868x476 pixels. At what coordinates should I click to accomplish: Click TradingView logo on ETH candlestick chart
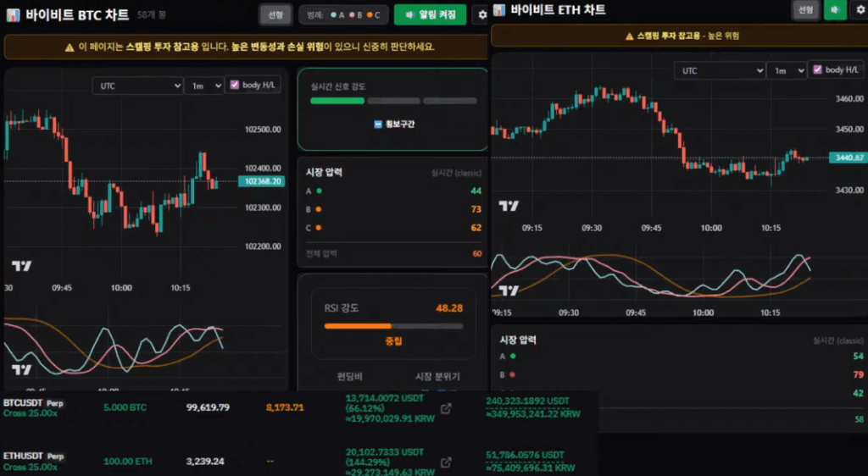pyautogui.click(x=509, y=206)
